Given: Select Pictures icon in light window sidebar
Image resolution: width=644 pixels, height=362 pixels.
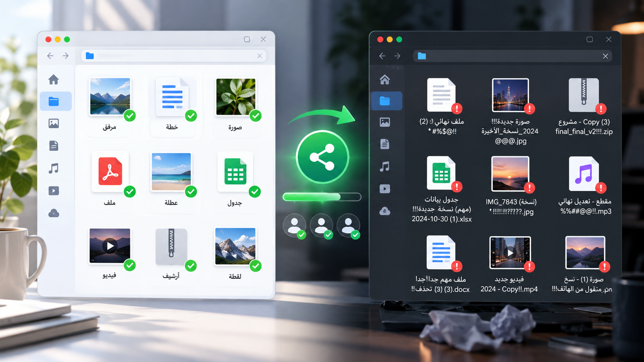Looking at the screenshot, I should click(x=54, y=123).
